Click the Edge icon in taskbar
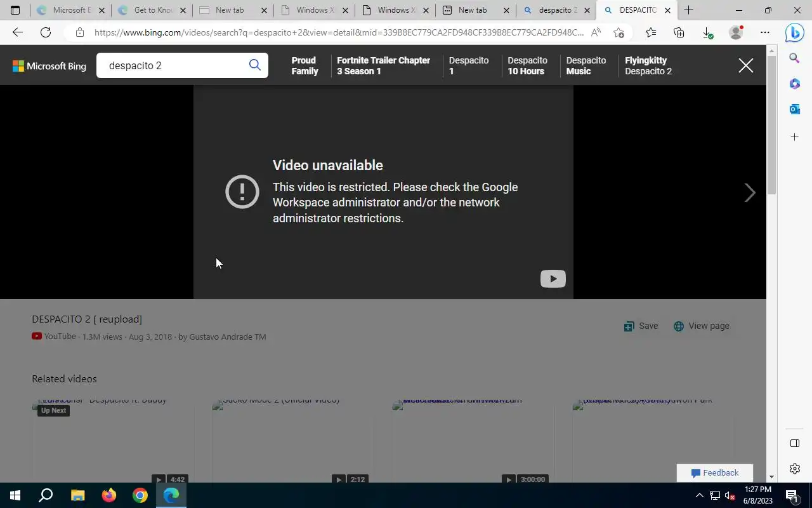812x508 pixels. pos(171,495)
